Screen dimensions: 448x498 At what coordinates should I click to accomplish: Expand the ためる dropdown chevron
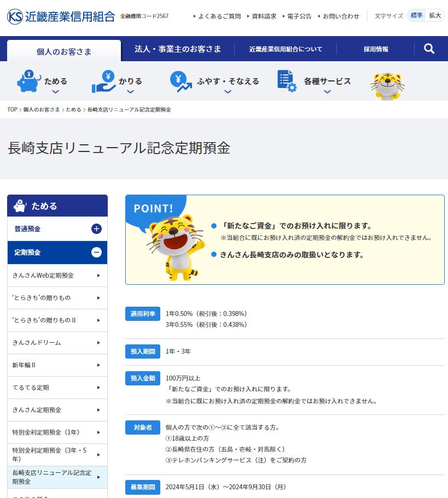[56, 92]
